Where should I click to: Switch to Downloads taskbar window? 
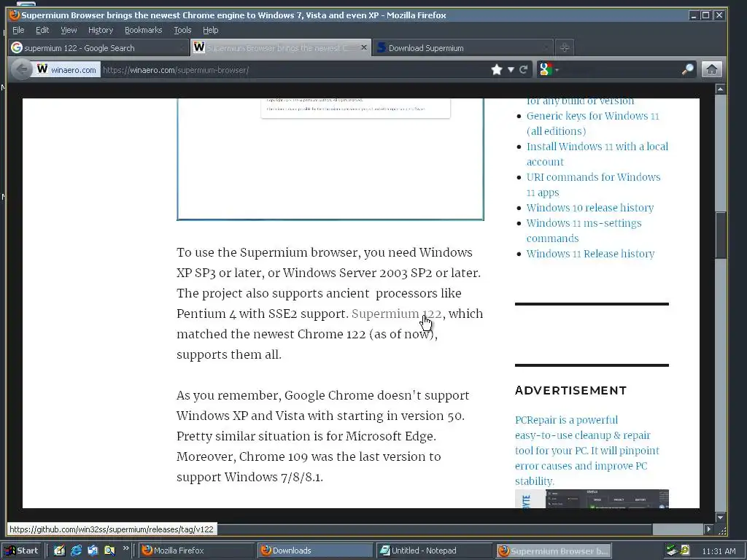(315, 551)
